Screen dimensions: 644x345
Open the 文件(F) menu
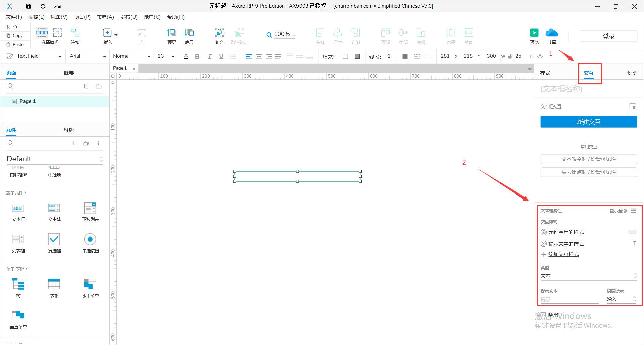click(14, 17)
